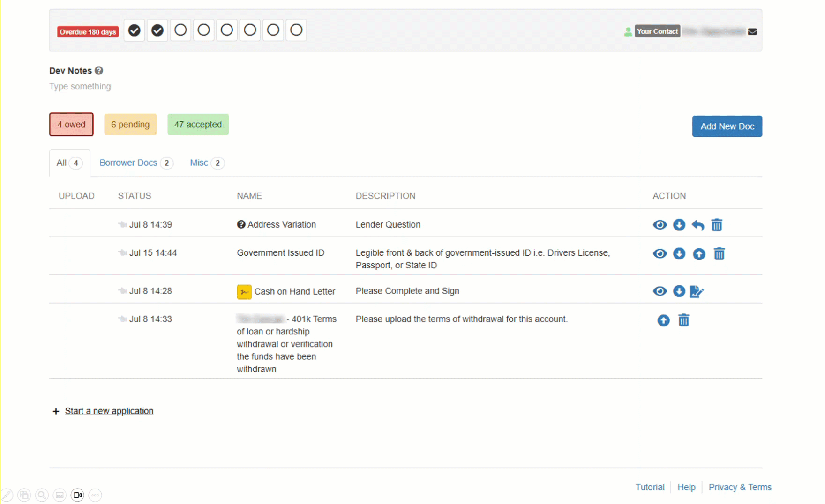Select the fifth progress step circle
825x504 pixels.
coord(227,30)
